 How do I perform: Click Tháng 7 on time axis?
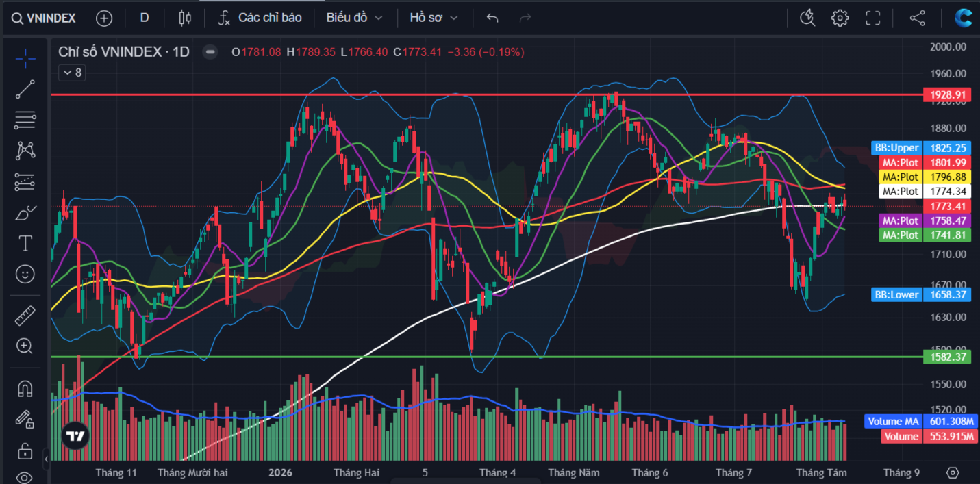coord(733,473)
